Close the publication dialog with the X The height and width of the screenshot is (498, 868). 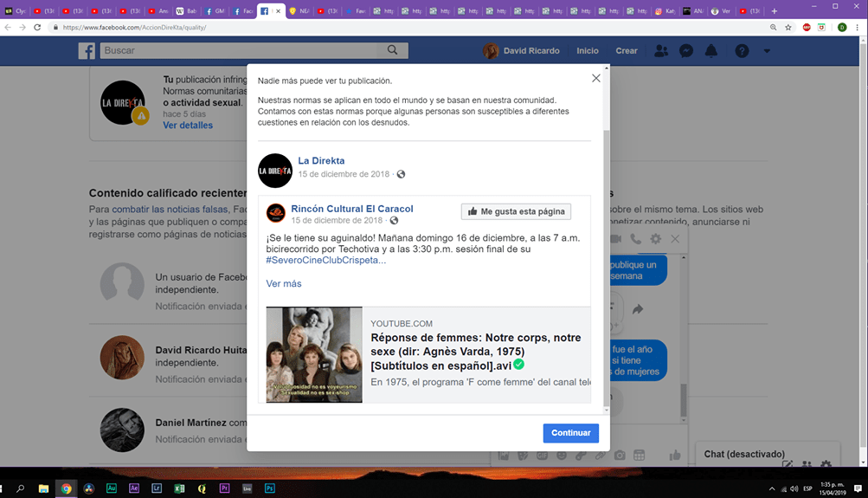click(595, 78)
